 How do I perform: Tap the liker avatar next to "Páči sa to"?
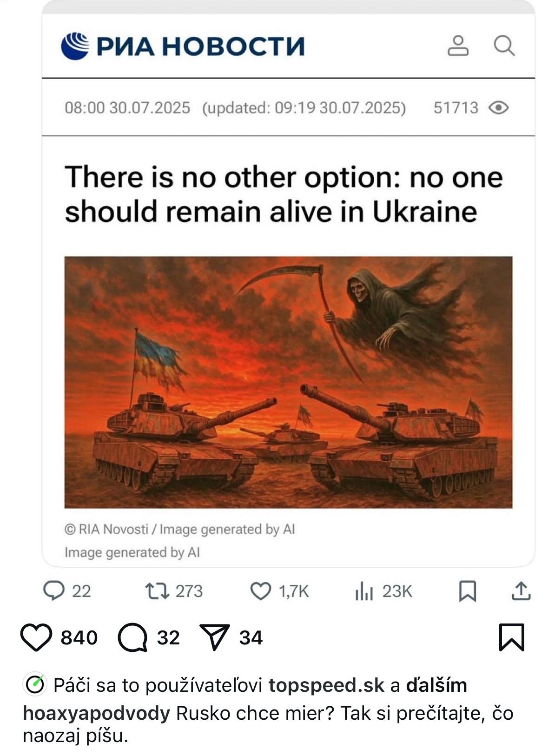pos(34,684)
